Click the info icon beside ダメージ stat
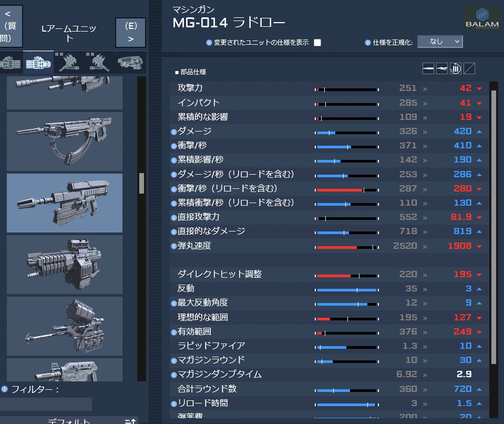 click(173, 132)
